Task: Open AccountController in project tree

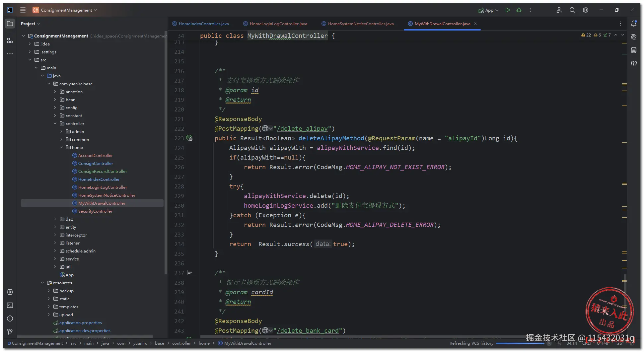Action: click(96, 155)
